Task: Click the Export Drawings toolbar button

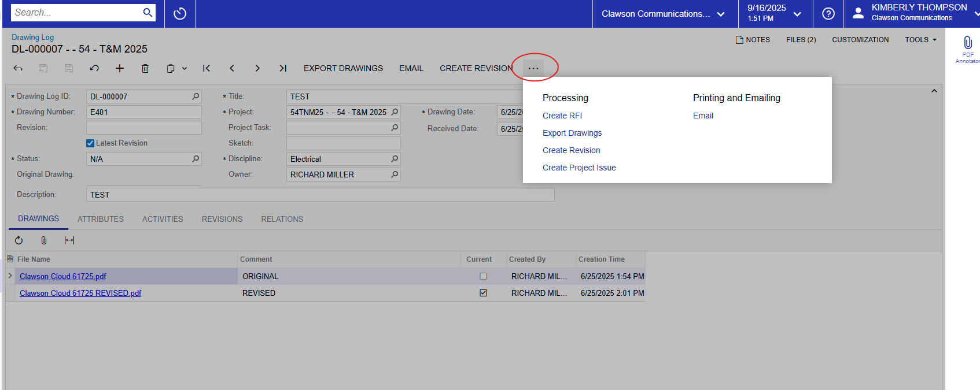Action: click(x=343, y=68)
